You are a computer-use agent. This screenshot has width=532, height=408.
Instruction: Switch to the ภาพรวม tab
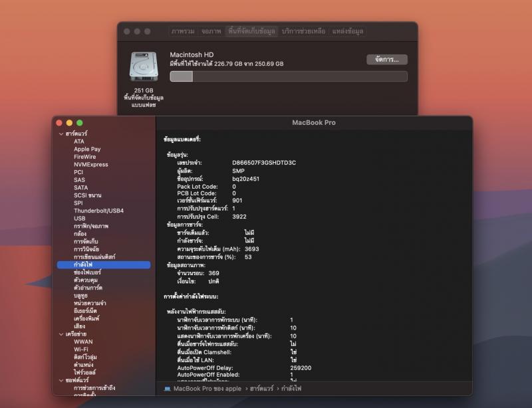click(x=183, y=31)
